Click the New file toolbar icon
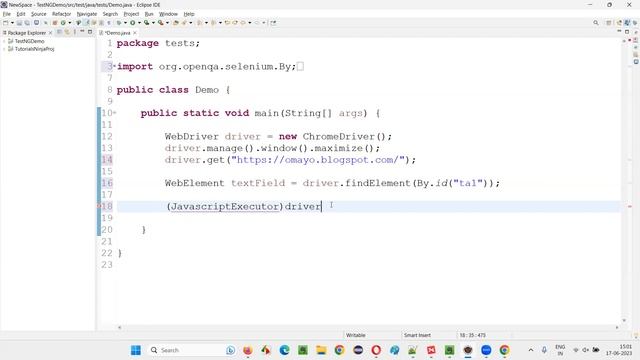Image resolution: width=640 pixels, height=360 pixels. [6, 23]
